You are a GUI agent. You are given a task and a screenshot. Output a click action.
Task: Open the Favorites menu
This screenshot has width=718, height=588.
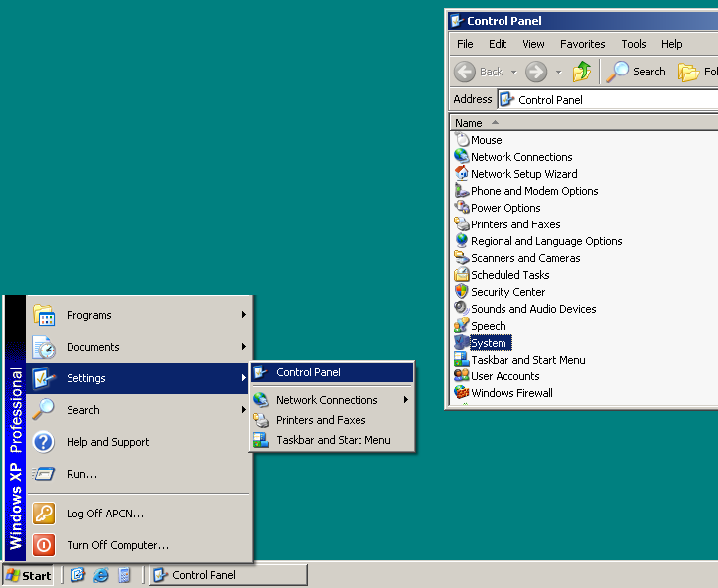[582, 44]
